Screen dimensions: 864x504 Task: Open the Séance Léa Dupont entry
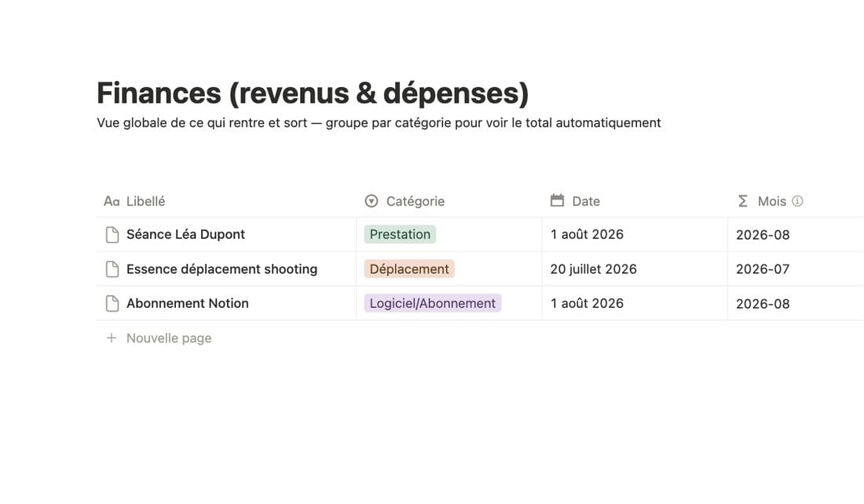coord(185,234)
